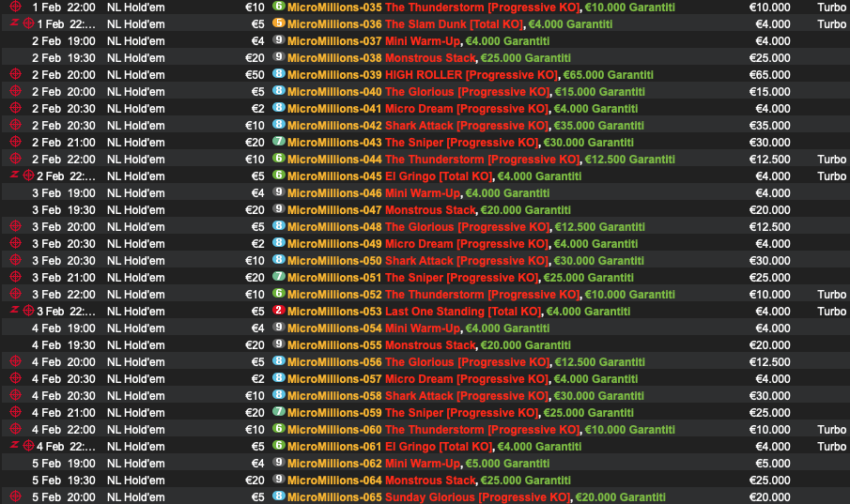The image size is (850, 504).
Task: Click crosshair icon next to MicroMillions-045 El Gringo date
Action: coord(29,176)
